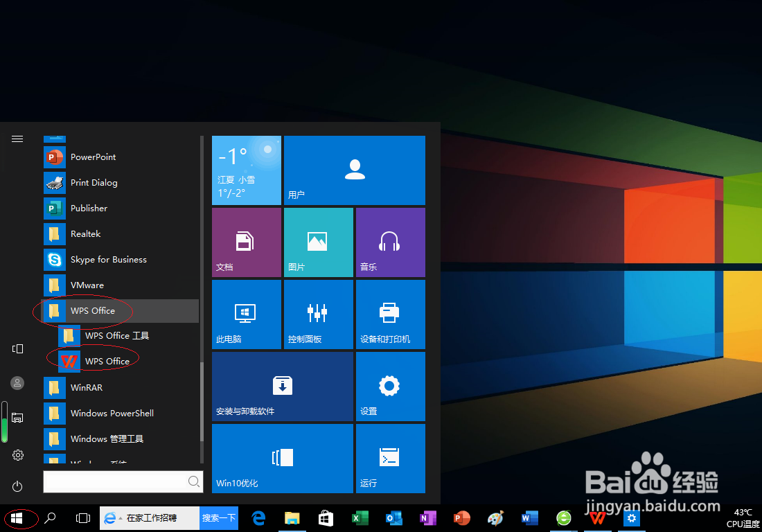762x532 pixels.
Task: Click the user account icon in Start sidebar
Action: click(x=17, y=383)
